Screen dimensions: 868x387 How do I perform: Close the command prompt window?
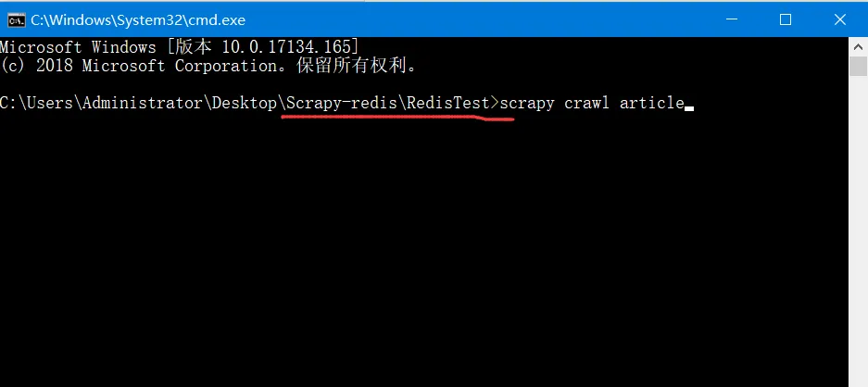point(839,20)
